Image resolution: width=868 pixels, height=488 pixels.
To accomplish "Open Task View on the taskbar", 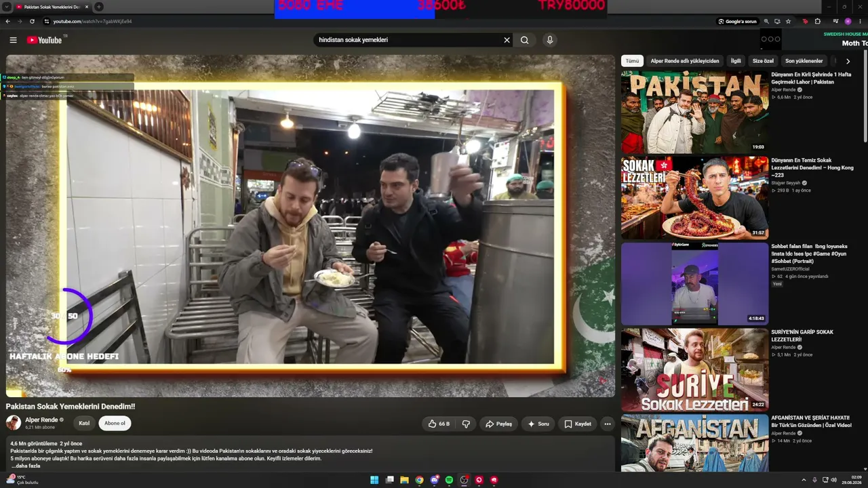I will 389,480.
